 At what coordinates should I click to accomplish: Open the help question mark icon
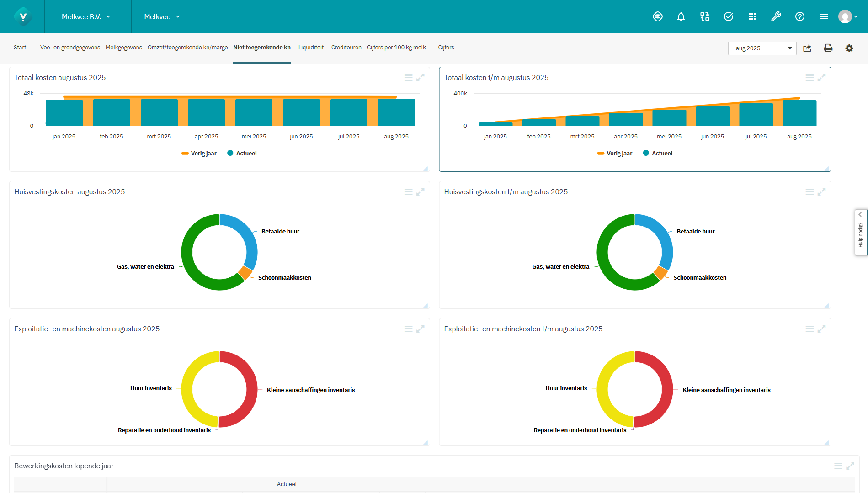(799, 17)
